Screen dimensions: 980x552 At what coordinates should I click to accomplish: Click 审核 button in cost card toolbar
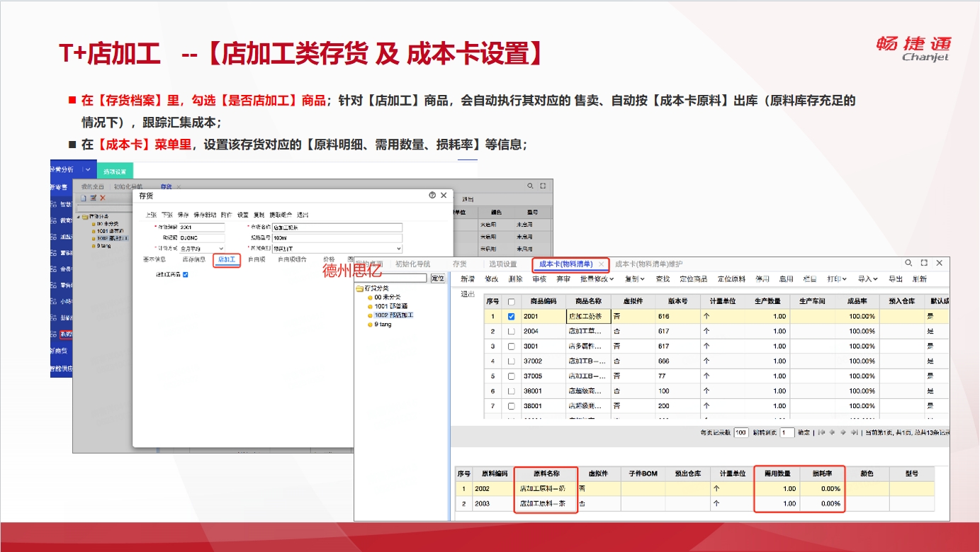pos(539,279)
